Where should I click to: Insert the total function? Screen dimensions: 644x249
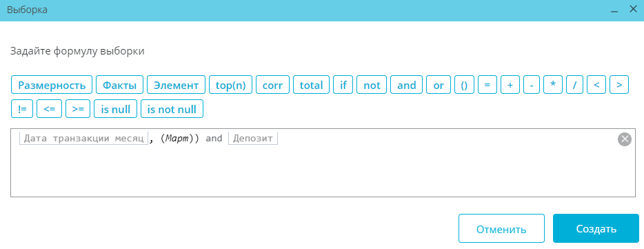312,85
